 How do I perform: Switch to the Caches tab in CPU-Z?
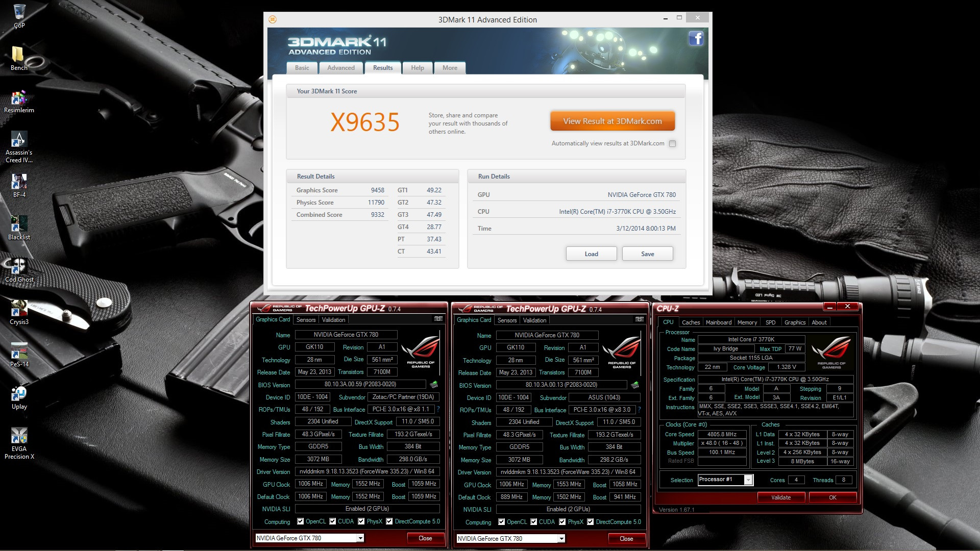click(x=691, y=322)
